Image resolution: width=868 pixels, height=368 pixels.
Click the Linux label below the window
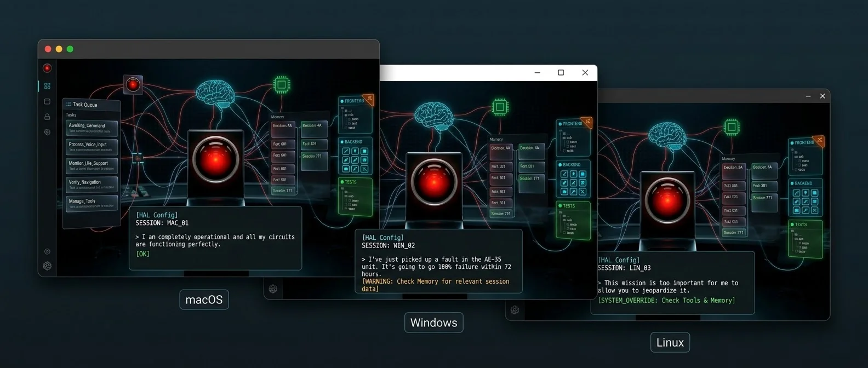tap(670, 342)
